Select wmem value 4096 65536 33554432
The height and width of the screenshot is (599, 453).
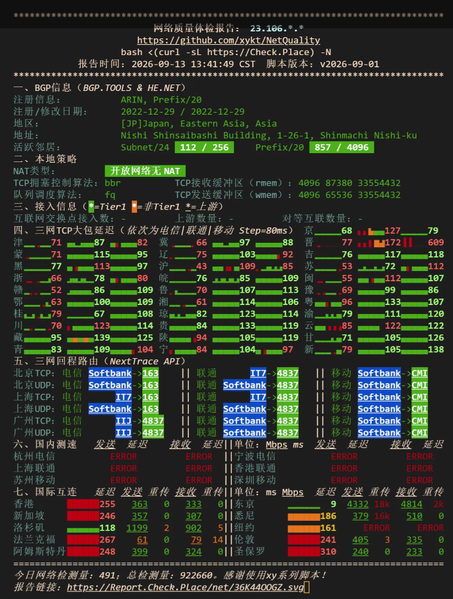[x=349, y=195]
